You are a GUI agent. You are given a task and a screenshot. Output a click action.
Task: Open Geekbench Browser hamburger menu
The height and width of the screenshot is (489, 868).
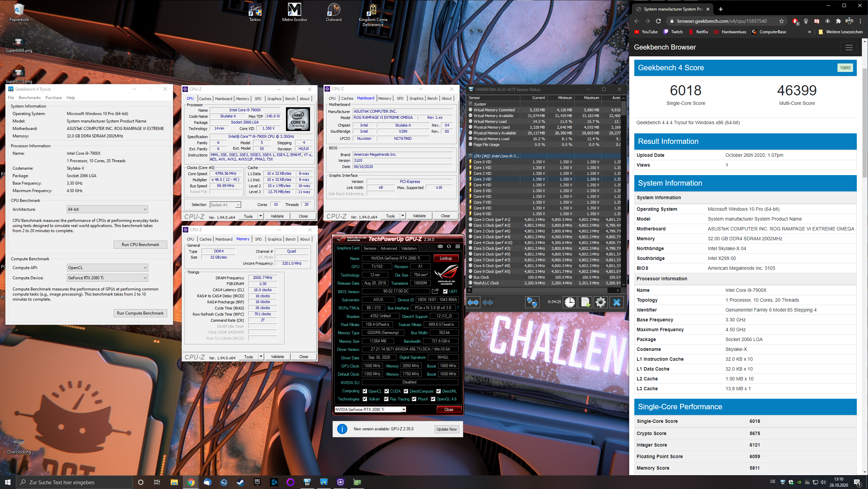pyautogui.click(x=849, y=48)
